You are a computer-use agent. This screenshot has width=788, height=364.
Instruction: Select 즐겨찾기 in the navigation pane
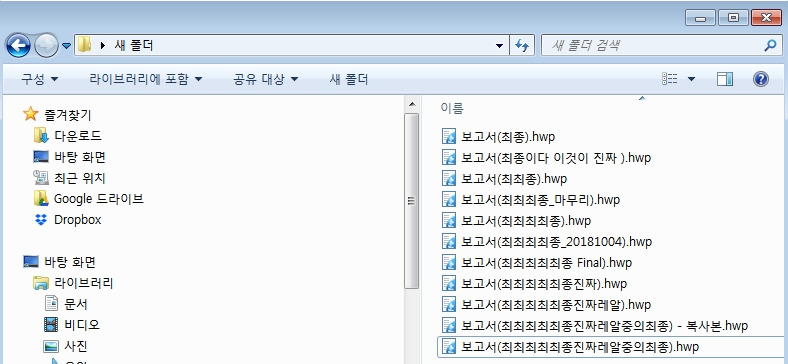click(x=67, y=115)
